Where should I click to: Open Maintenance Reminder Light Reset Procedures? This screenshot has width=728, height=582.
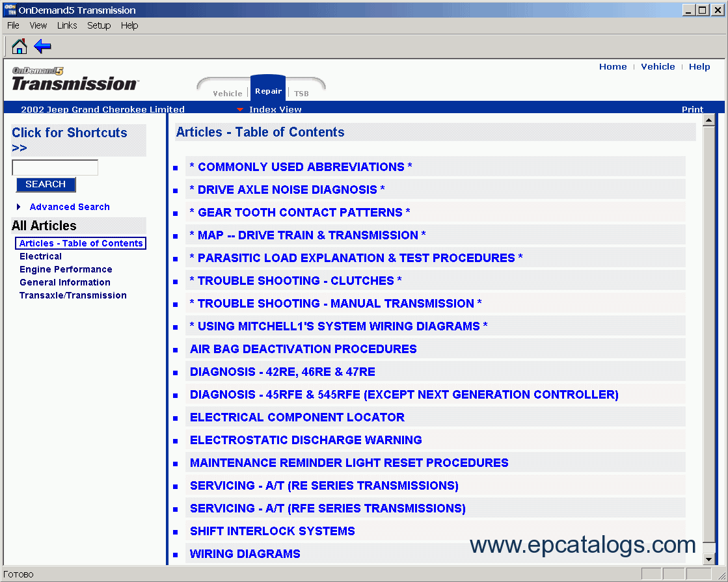349,462
